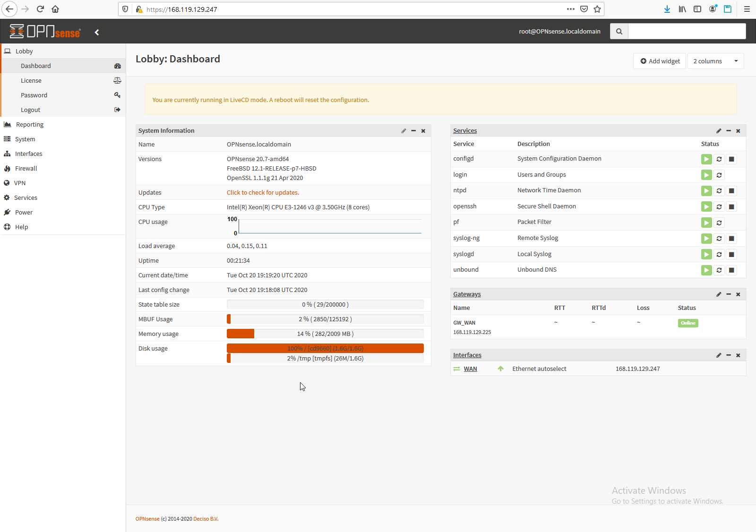
Task: Focus the top search input field
Action: tap(687, 32)
